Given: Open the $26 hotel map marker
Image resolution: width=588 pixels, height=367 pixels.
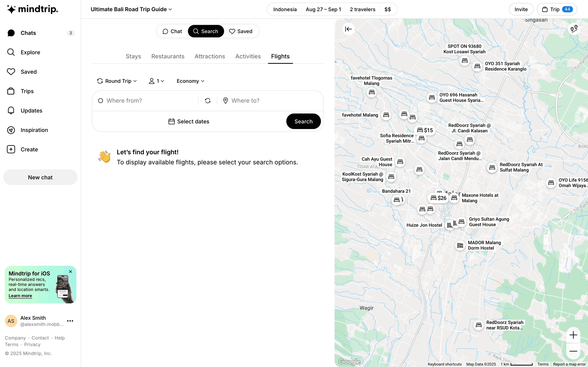Looking at the screenshot, I should 438,198.
